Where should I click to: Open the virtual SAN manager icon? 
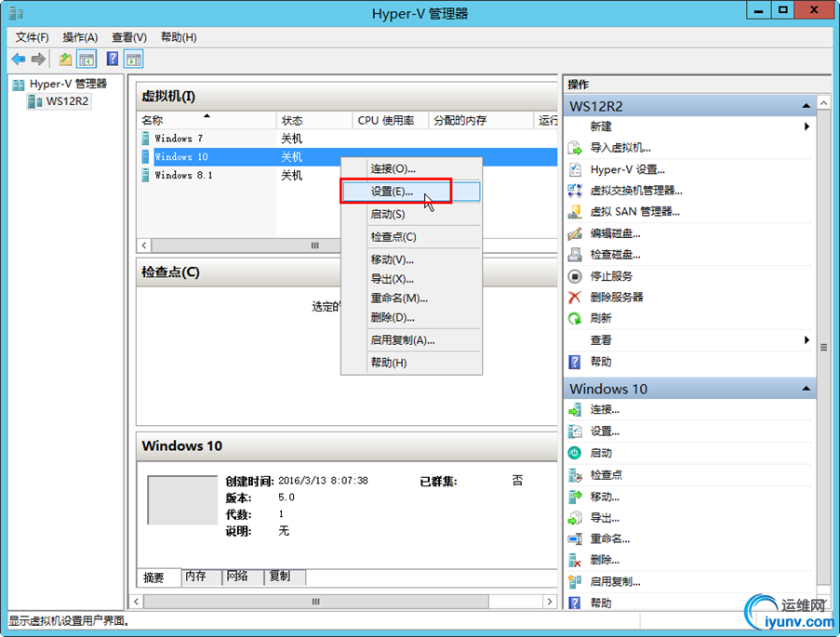pos(575,212)
